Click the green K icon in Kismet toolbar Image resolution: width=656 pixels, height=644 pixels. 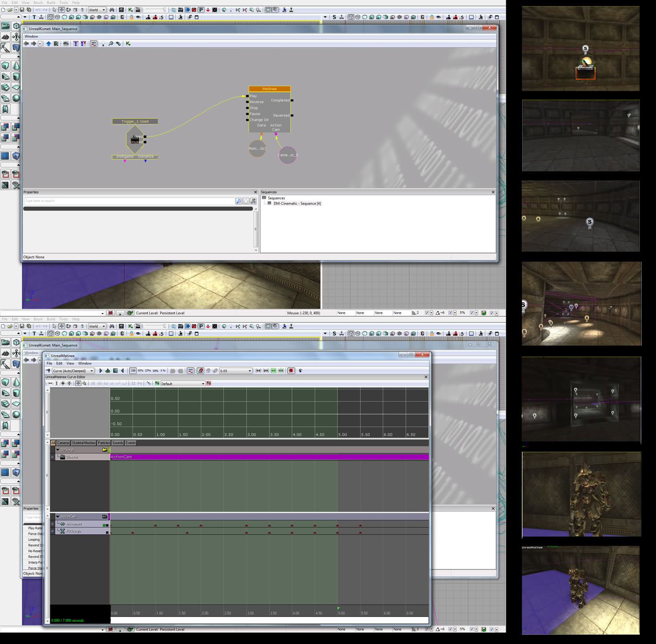click(x=128, y=44)
